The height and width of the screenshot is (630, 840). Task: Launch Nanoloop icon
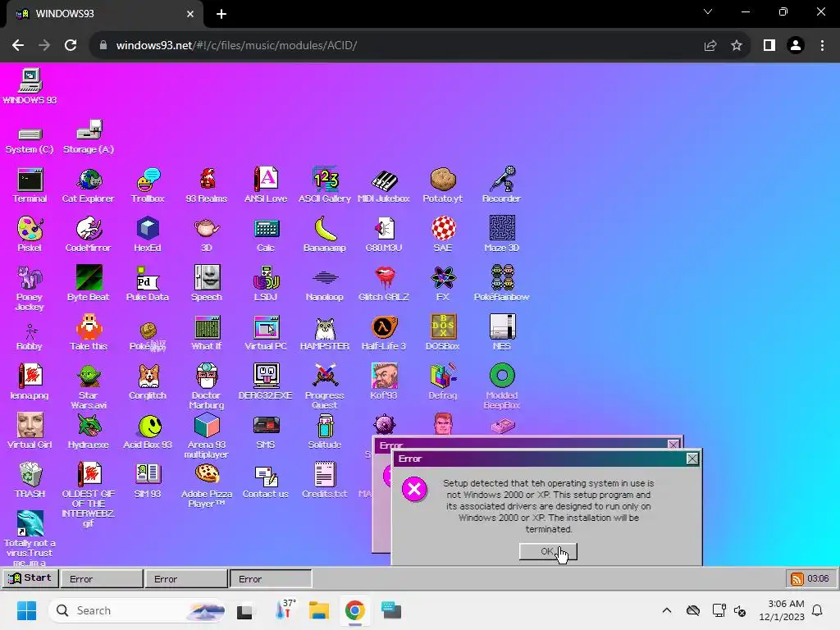(x=325, y=285)
